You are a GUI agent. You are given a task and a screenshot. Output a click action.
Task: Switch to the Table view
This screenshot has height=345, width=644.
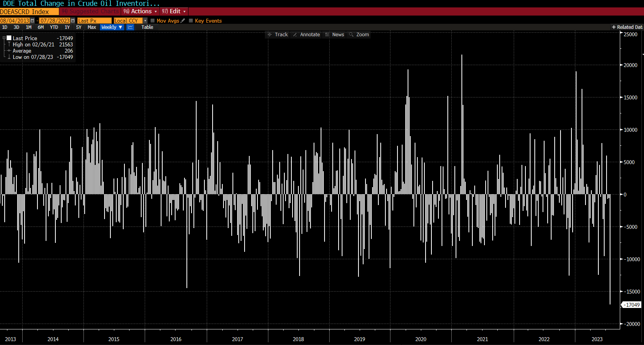(147, 27)
